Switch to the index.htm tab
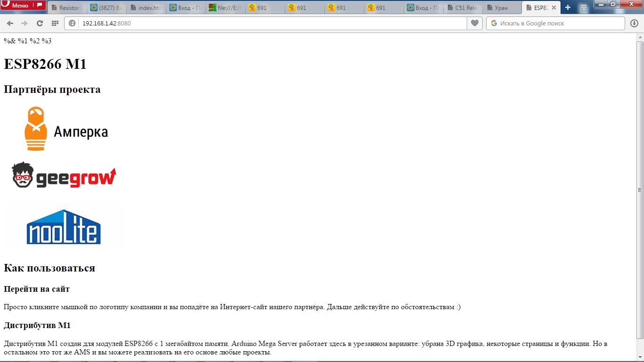 [x=145, y=8]
